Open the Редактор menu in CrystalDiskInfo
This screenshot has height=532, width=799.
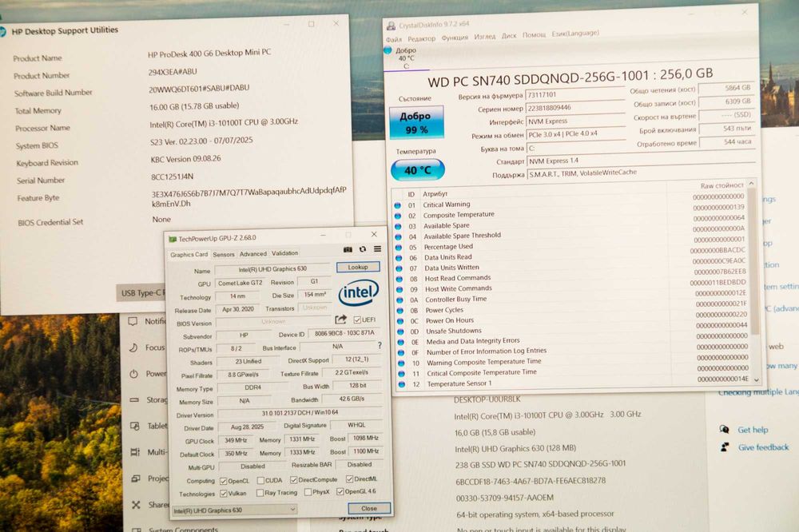tap(421, 38)
